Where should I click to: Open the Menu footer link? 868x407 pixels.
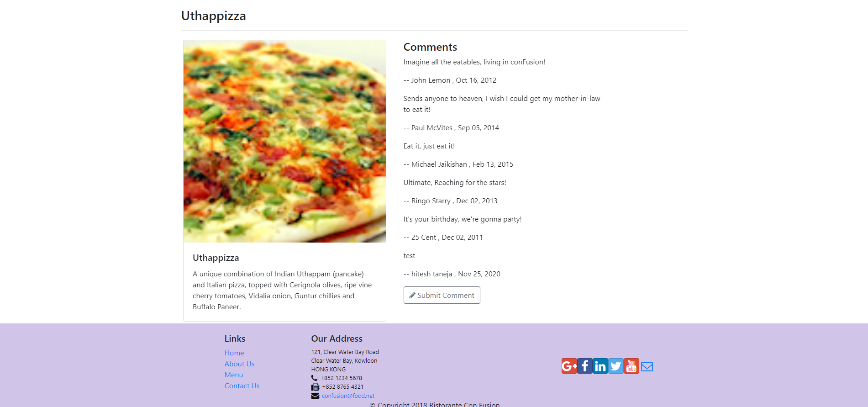pyautogui.click(x=234, y=375)
